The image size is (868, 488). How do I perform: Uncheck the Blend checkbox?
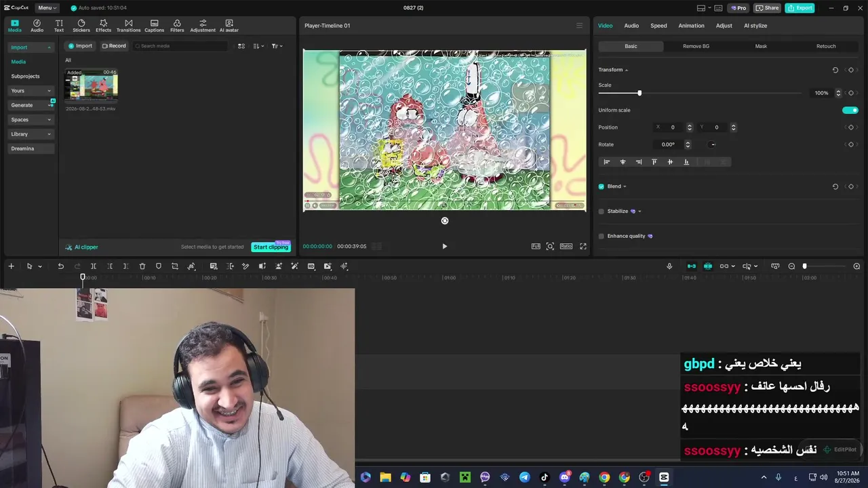tap(601, 186)
